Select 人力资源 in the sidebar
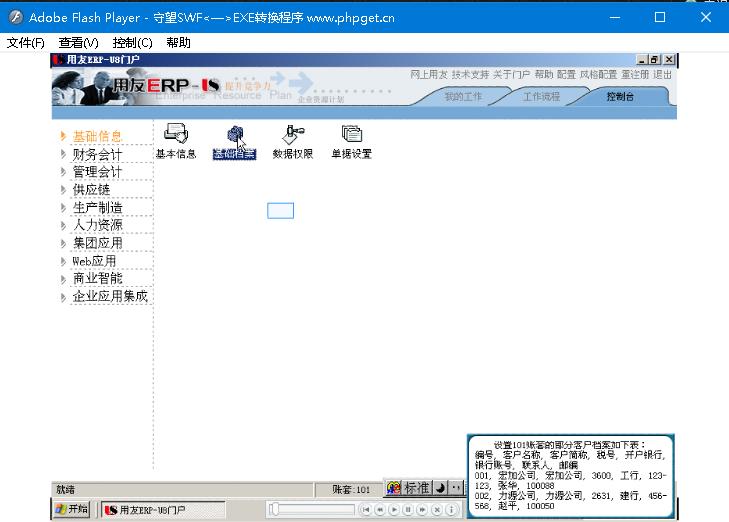 tap(97, 225)
